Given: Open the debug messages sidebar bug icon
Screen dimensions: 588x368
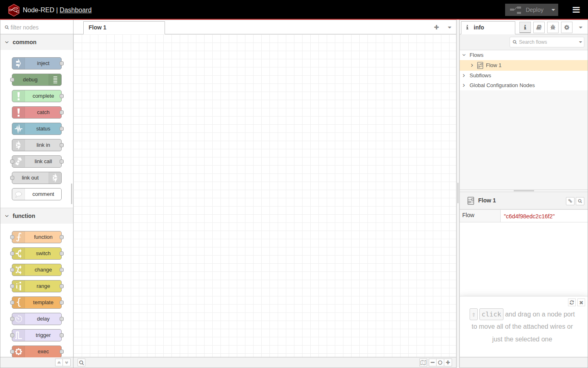Looking at the screenshot, I should point(552,27).
